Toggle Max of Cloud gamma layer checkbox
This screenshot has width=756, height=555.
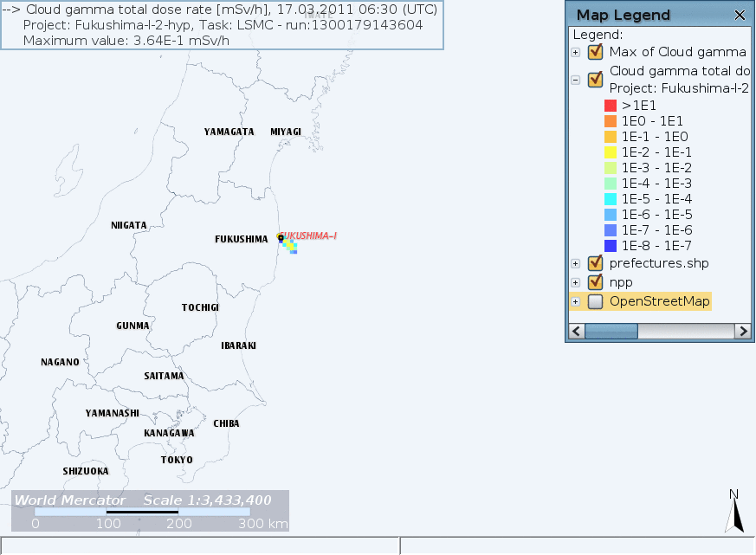[595, 52]
